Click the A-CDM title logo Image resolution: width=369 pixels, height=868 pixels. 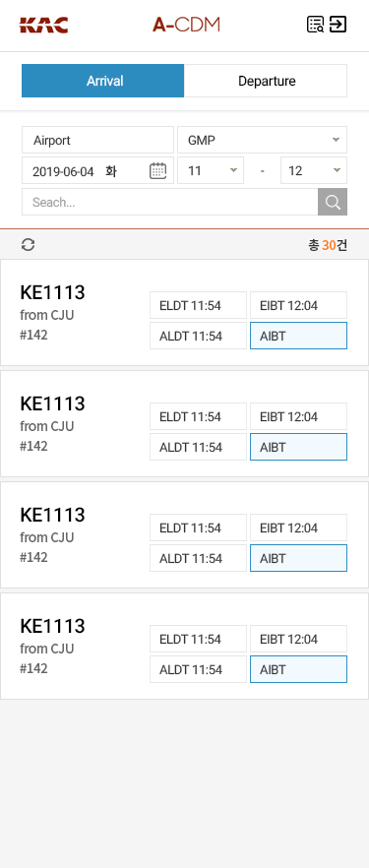click(x=186, y=25)
